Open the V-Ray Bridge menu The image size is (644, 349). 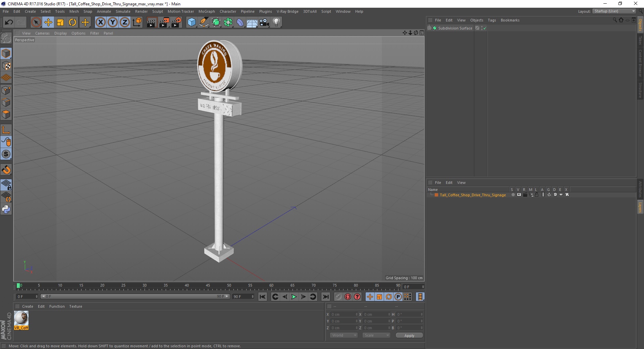pos(287,11)
